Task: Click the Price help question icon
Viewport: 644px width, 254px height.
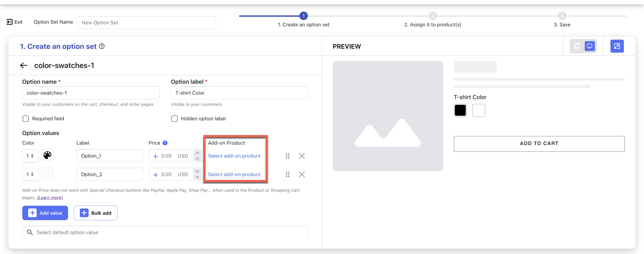Action: 165,143
